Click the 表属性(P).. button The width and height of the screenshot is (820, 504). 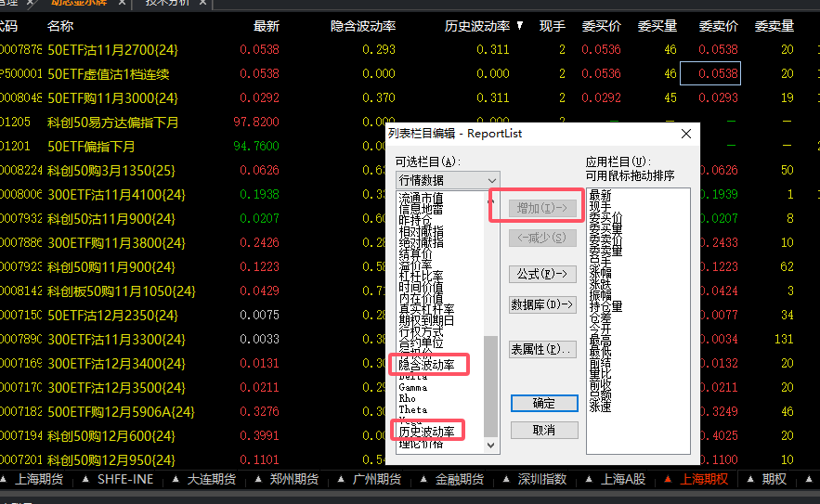542,349
